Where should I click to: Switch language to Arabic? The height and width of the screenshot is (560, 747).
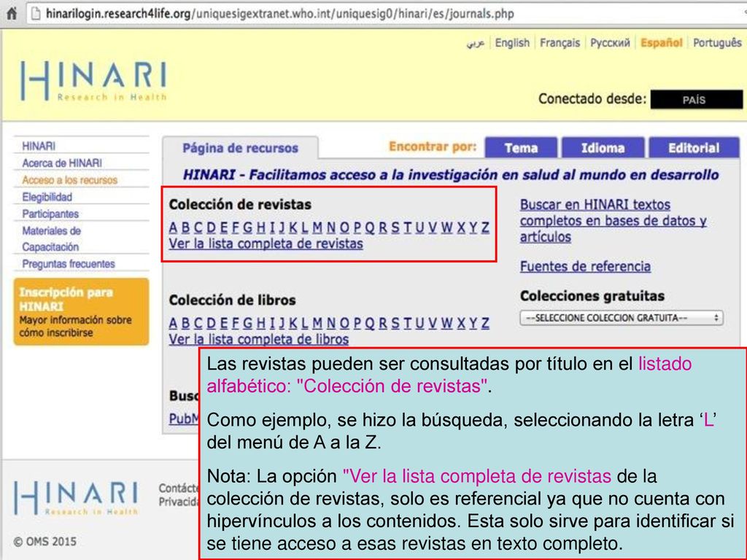pyautogui.click(x=475, y=43)
